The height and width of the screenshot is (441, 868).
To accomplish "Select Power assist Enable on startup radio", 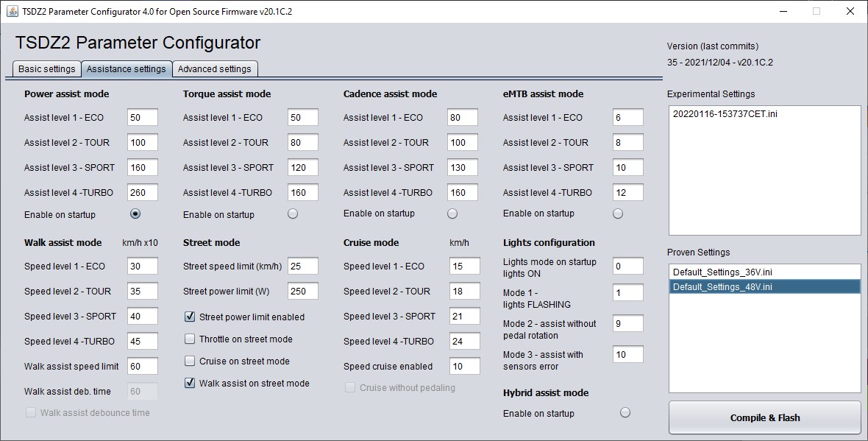I will coord(135,214).
